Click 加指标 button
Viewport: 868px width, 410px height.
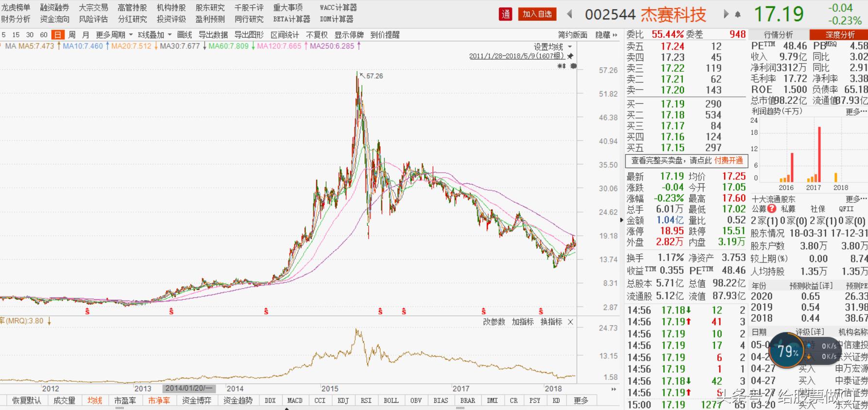[523, 322]
